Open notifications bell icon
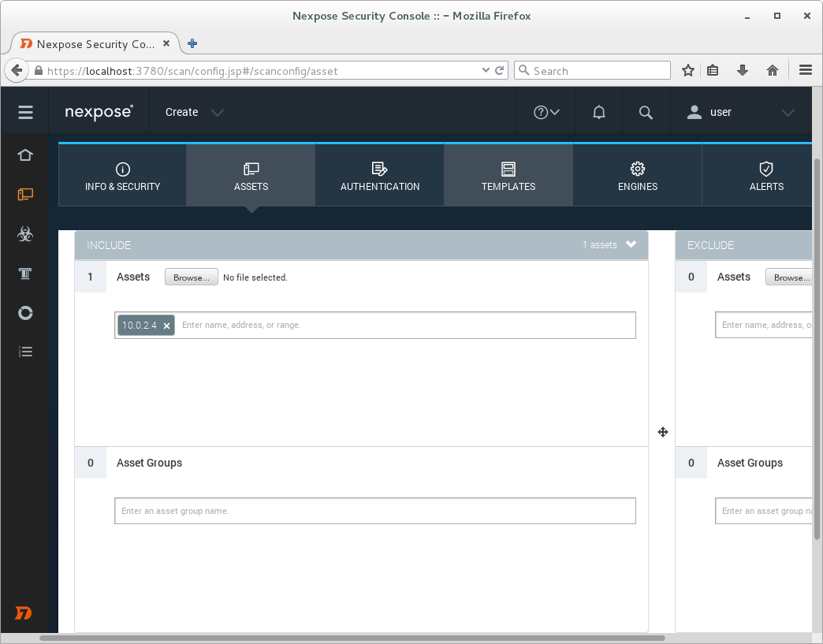The width and height of the screenshot is (823, 644). 599,112
